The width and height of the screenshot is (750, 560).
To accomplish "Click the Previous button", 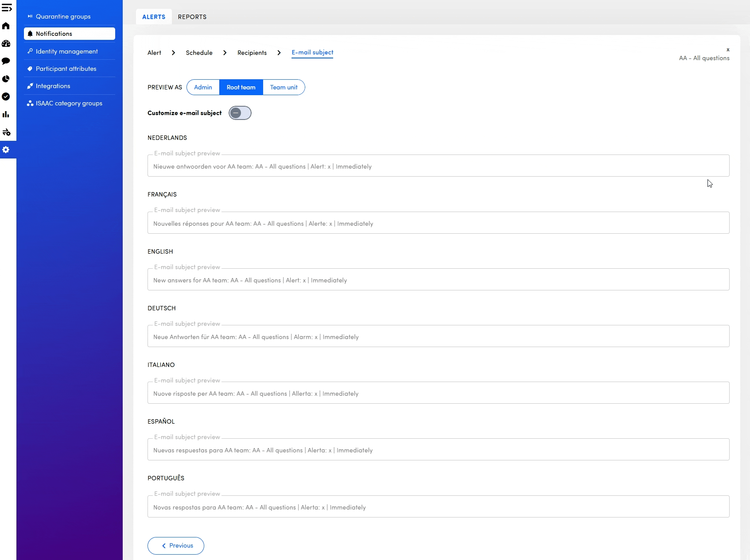I will pos(176,545).
